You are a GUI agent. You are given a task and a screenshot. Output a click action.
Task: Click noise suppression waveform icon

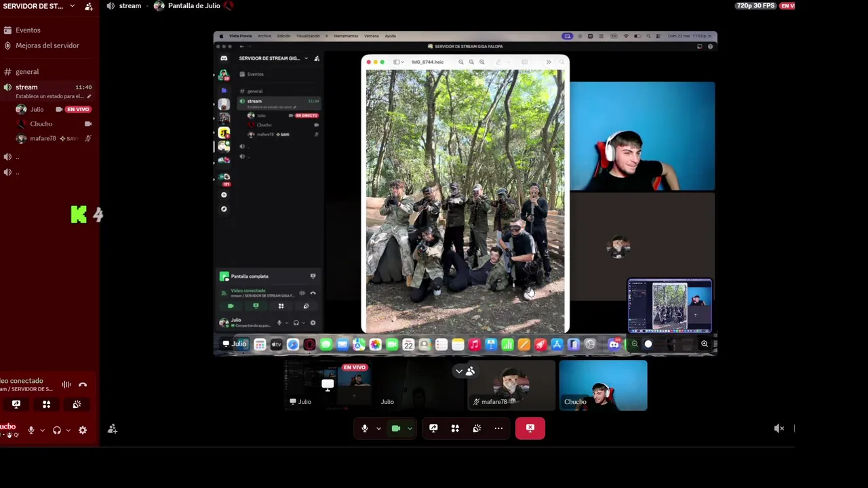click(66, 385)
